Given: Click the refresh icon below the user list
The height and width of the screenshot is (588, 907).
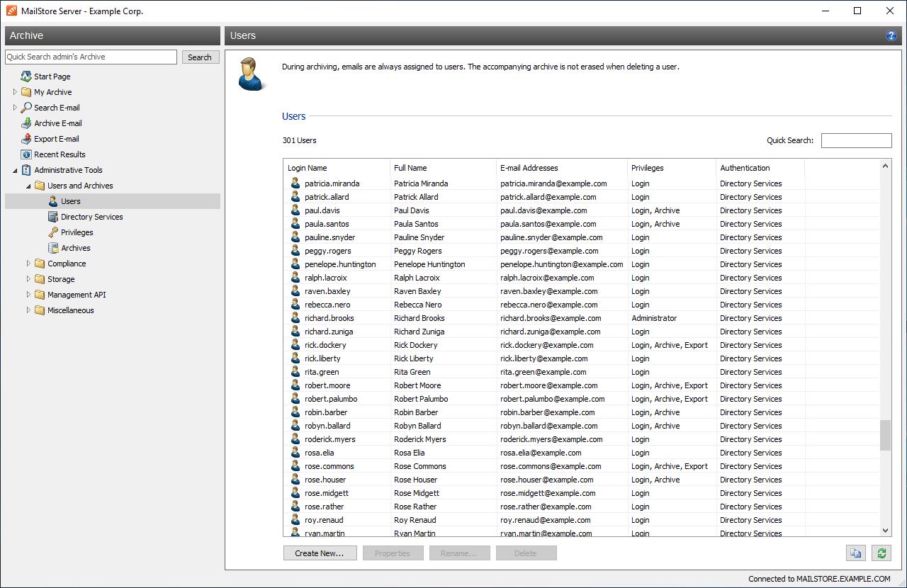Looking at the screenshot, I should [x=881, y=553].
